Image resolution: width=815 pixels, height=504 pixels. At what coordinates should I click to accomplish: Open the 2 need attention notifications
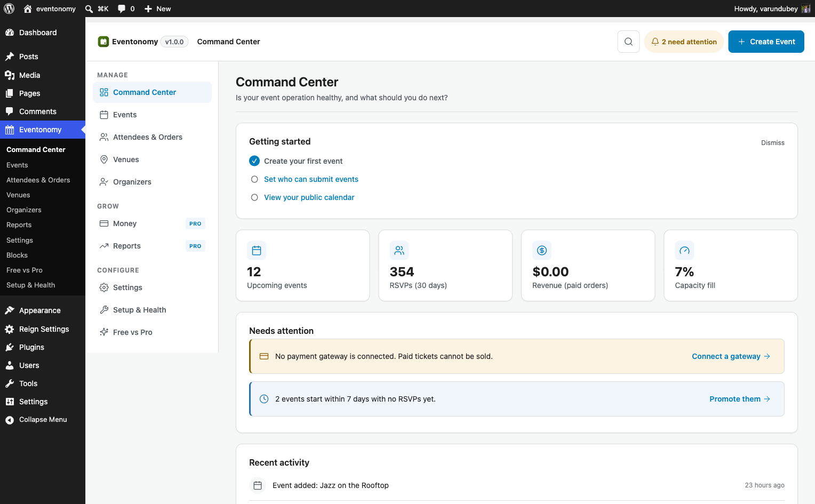click(684, 42)
